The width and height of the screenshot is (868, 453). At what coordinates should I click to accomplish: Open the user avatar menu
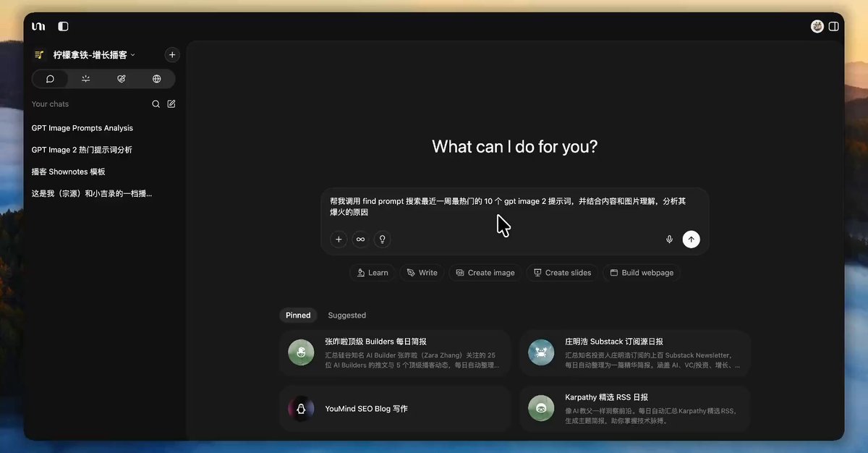click(x=817, y=26)
